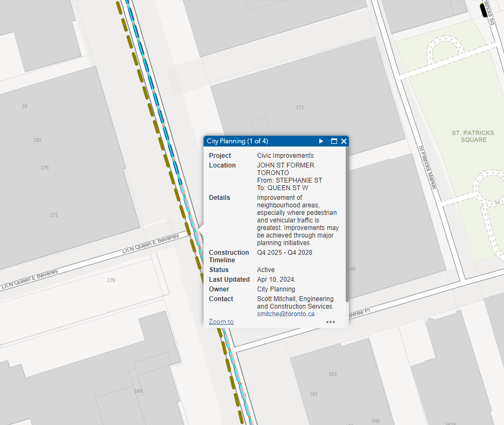Select building number 172 on map
Image resolution: width=504 pixels, height=425 pixels.
[53, 215]
